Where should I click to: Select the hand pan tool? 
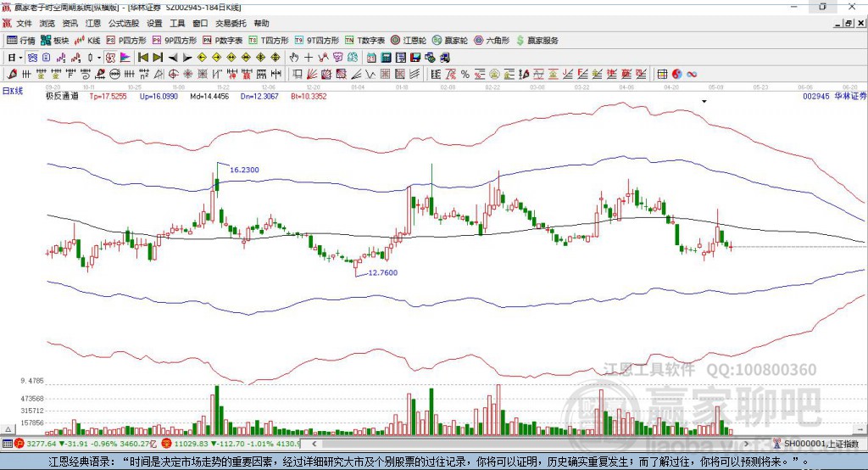coord(294,58)
